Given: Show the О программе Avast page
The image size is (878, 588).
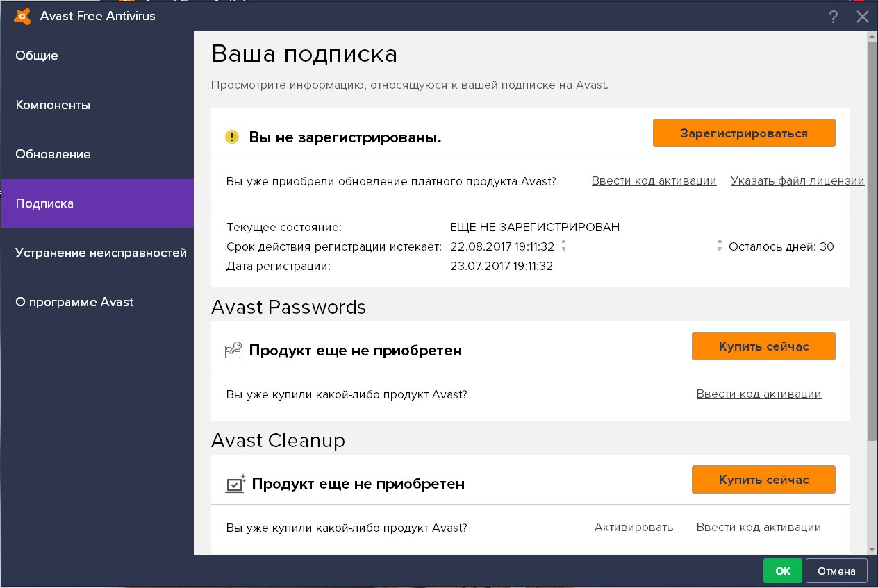Looking at the screenshot, I should coord(74,302).
